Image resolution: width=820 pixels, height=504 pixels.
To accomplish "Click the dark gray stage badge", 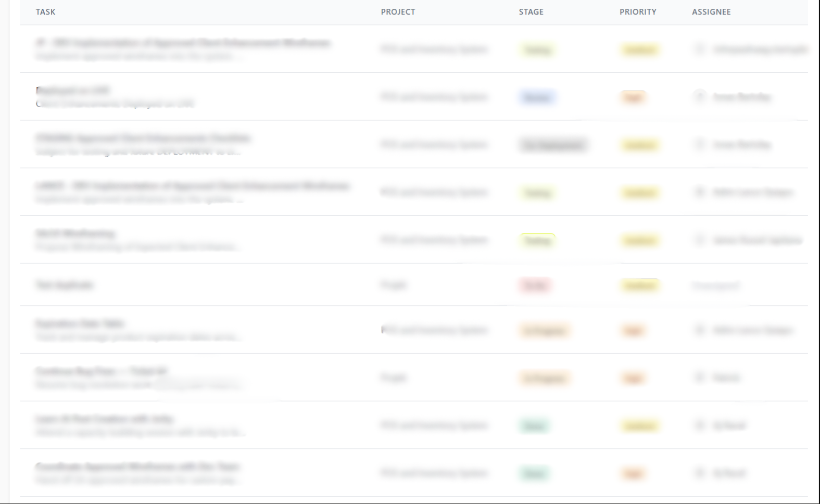I will pos(553,145).
